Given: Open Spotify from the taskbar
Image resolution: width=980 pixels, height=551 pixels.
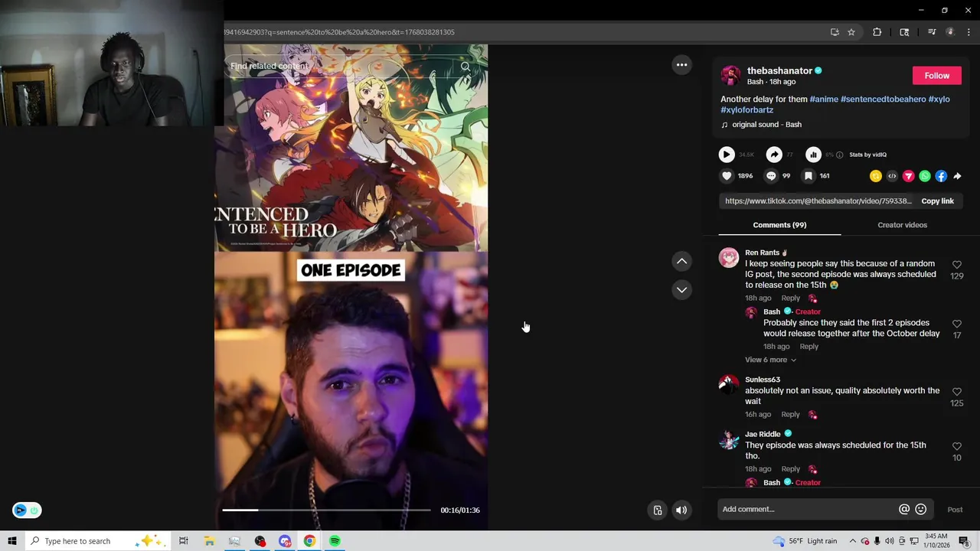Looking at the screenshot, I should (x=335, y=541).
